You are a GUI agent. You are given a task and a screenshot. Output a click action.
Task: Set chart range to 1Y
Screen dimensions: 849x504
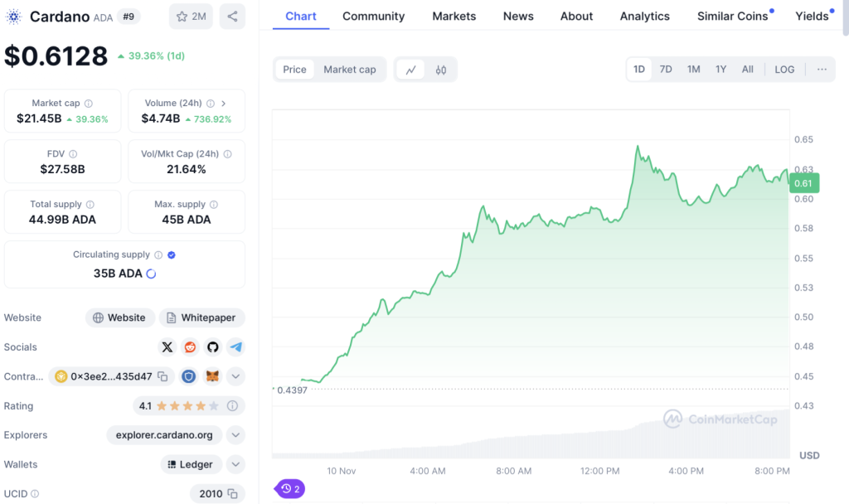(x=720, y=70)
